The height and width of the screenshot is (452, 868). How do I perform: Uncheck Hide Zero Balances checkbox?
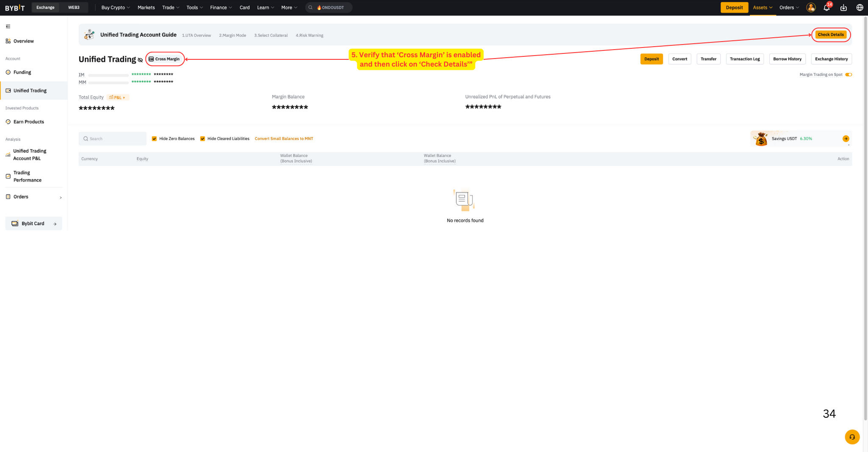pos(154,139)
